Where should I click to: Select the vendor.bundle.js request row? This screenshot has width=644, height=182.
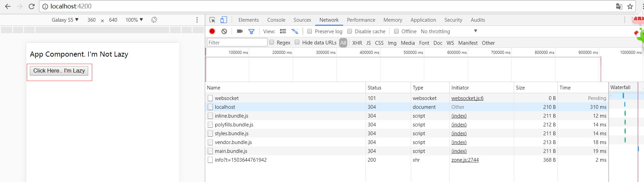[x=407, y=142]
